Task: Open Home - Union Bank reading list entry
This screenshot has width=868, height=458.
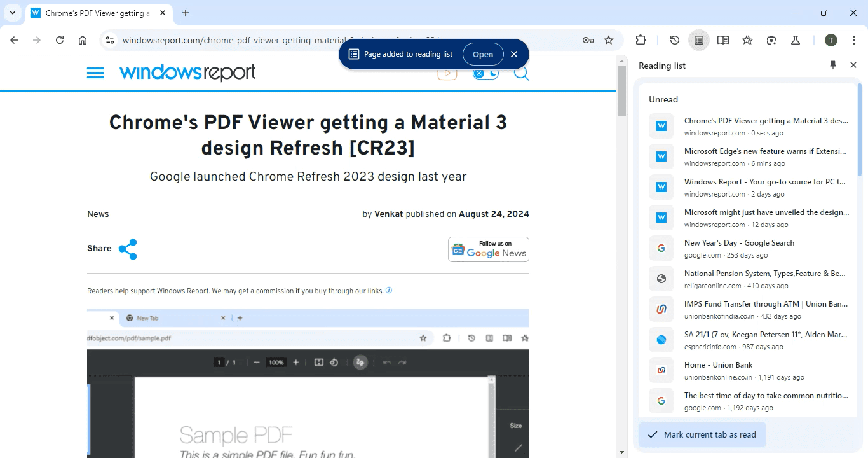Action: point(748,370)
